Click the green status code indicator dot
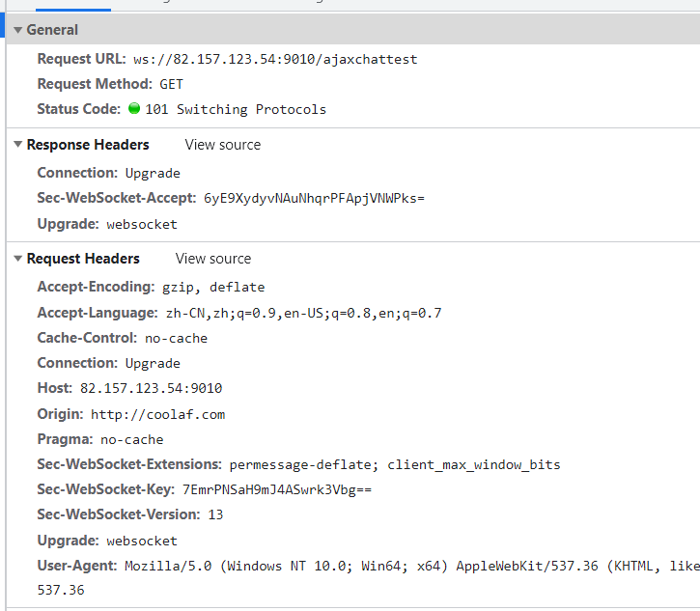Screen dimensions: 700x611 coord(133,109)
